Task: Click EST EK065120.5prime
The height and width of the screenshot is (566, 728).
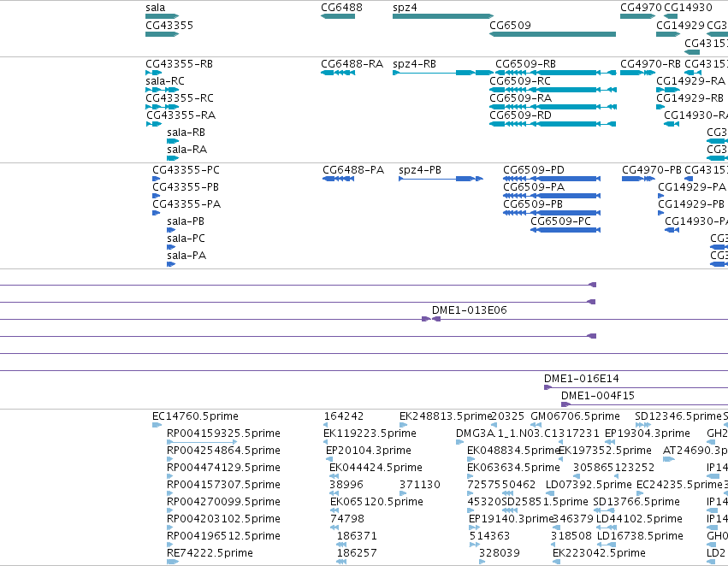Action: 334,510
